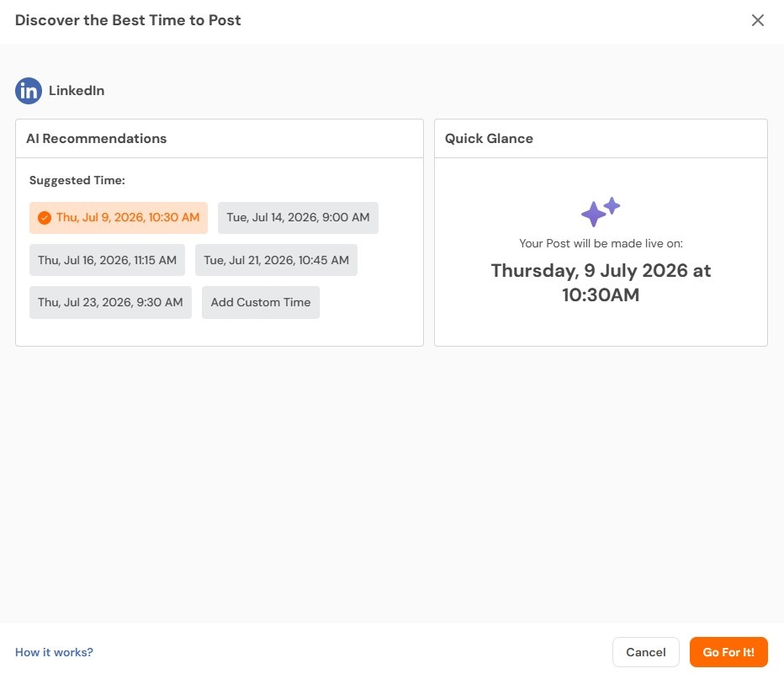Pick Thu, Jul 16, 2026, 11:15 AM slot
Screen dimensions: 784x679
coord(107,260)
